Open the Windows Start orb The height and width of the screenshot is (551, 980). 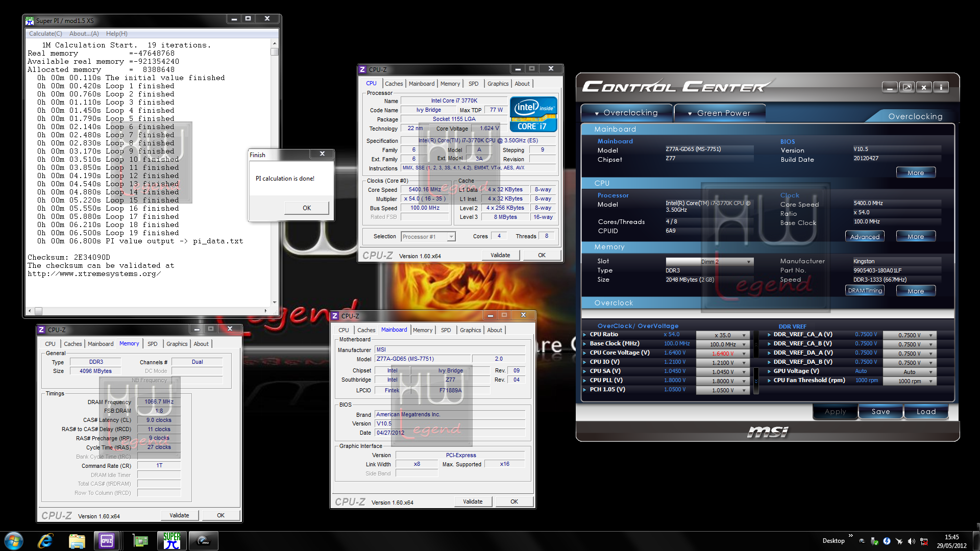pos(14,541)
